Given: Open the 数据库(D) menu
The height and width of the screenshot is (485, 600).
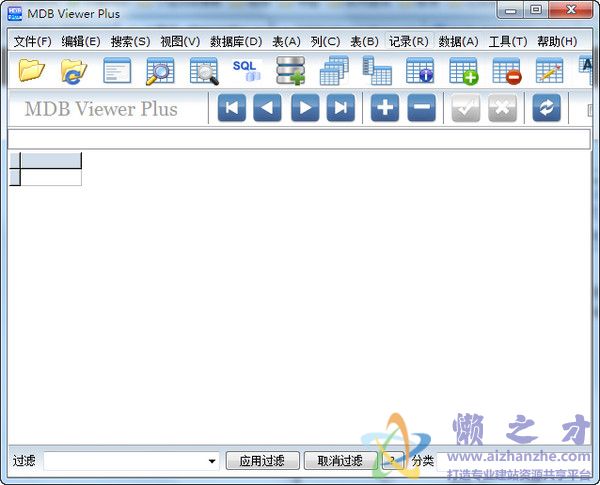Looking at the screenshot, I should click(x=236, y=41).
